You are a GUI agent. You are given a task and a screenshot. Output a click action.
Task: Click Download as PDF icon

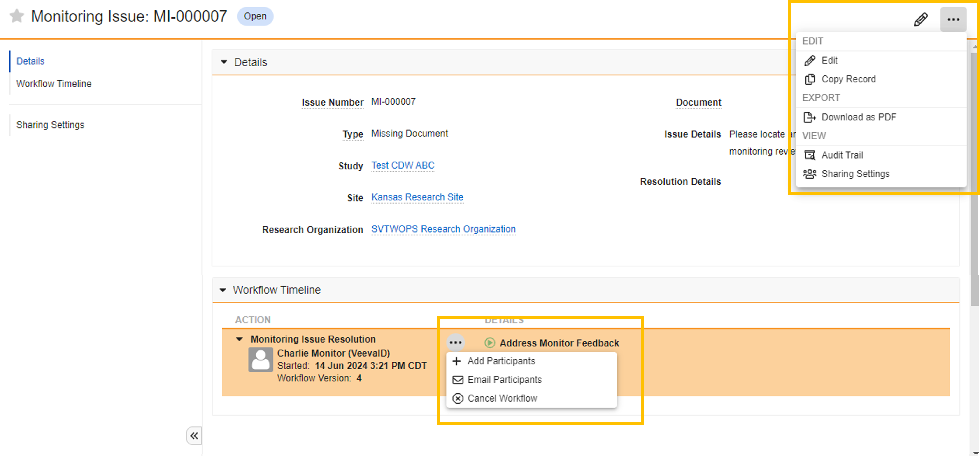[810, 117]
